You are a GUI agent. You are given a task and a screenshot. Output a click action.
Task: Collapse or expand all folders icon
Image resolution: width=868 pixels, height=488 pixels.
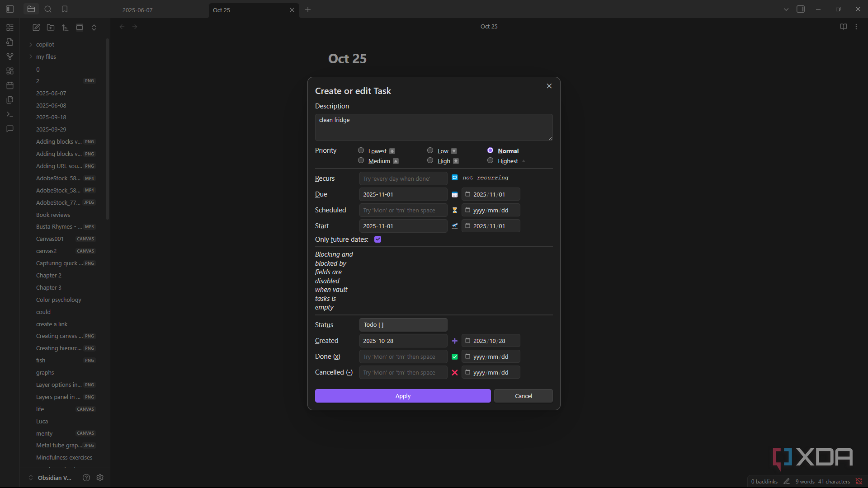tap(94, 28)
